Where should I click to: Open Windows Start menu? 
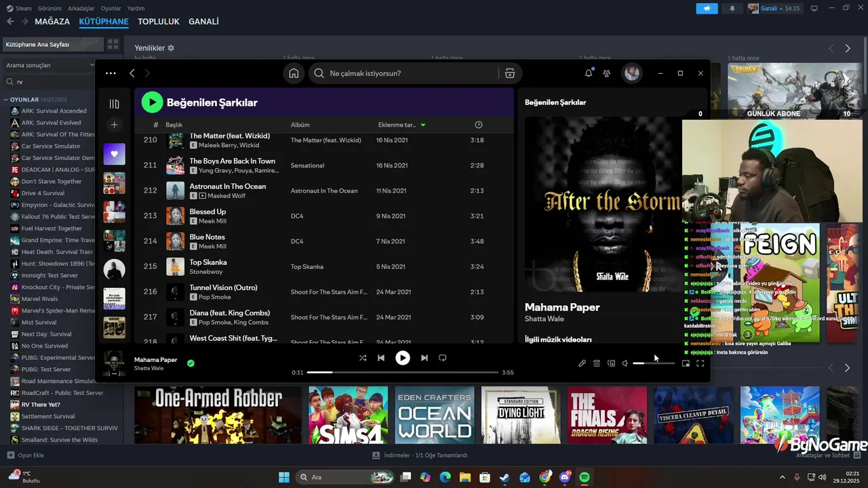(284, 477)
